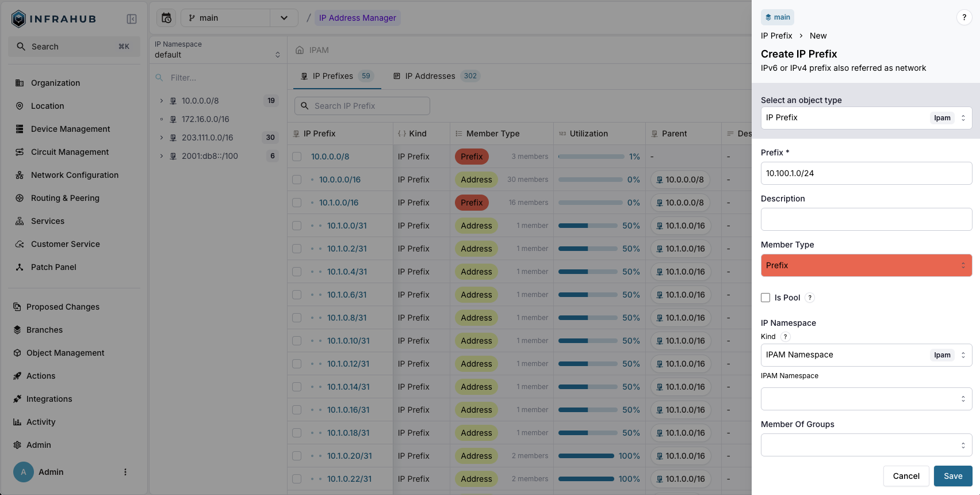The width and height of the screenshot is (980, 495).
Task: Open the red Prefix Member Type selector
Action: coord(866,265)
